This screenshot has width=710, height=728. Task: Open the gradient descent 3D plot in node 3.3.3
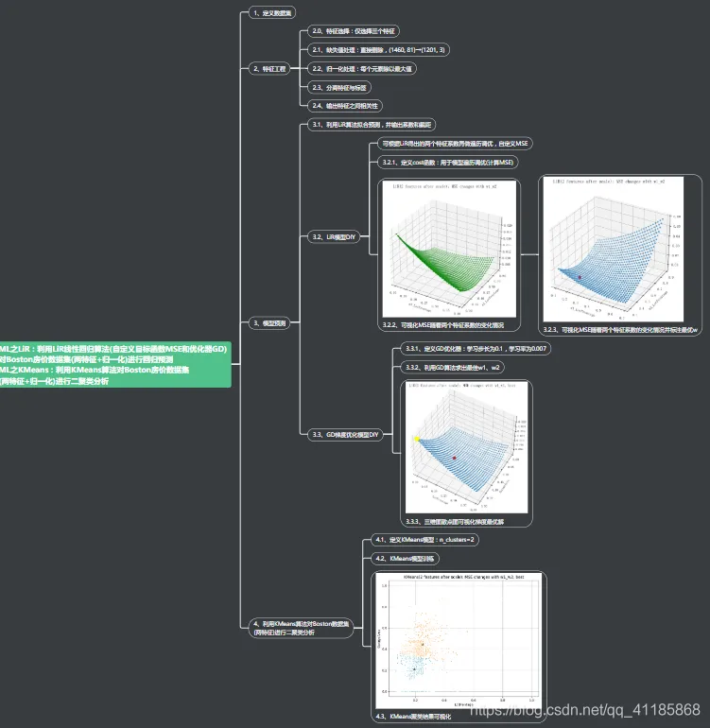coord(466,447)
